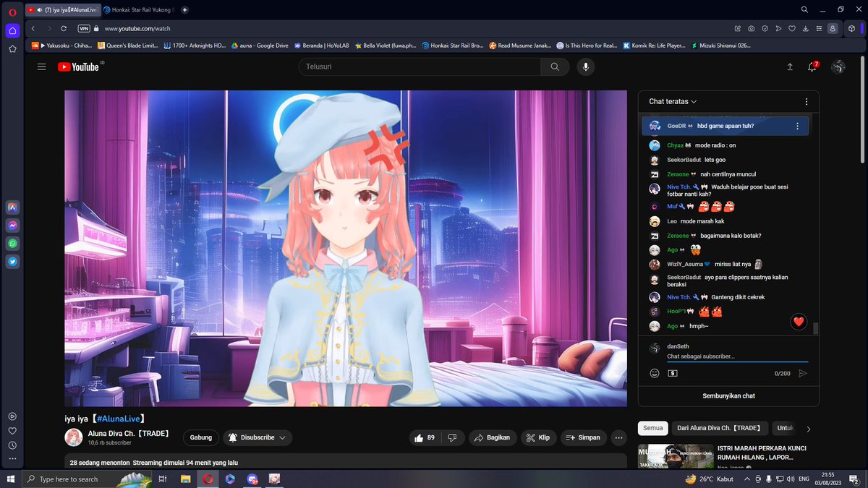868x488 pixels.
Task: Open Twitter in Opera sidebar
Action: 12,262
